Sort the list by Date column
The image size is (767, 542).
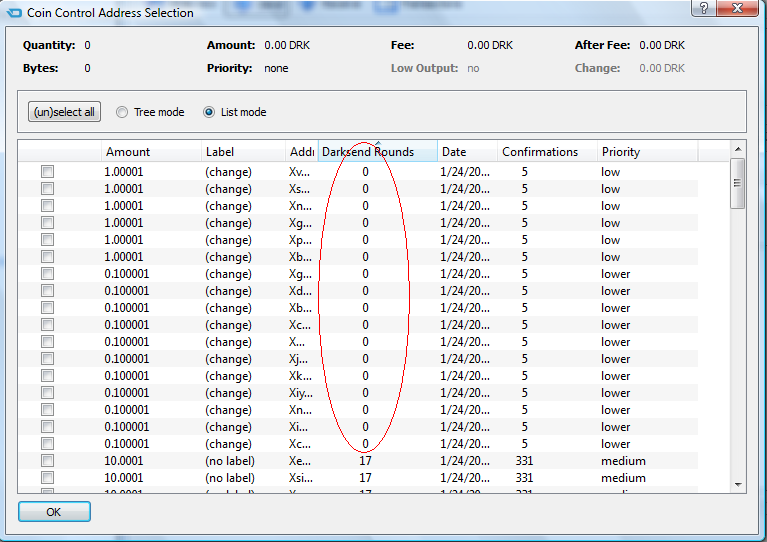point(467,152)
